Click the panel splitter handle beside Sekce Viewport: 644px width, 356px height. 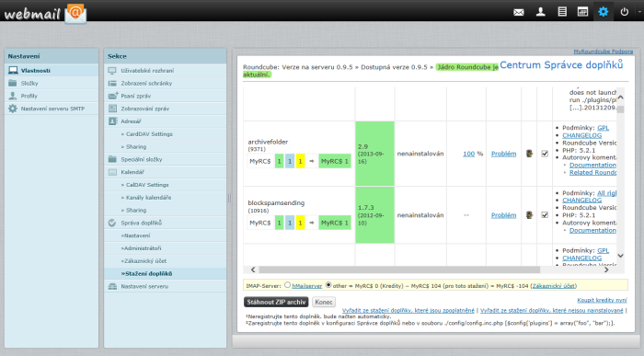[x=230, y=199]
